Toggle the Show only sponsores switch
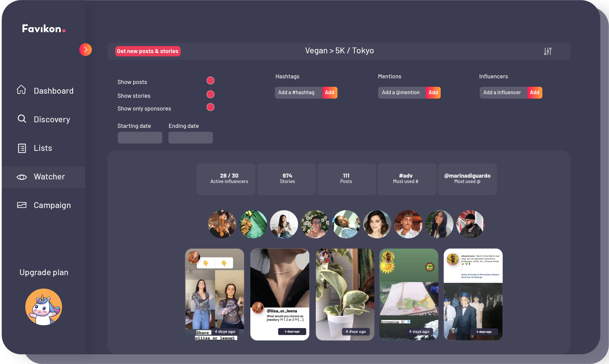This screenshot has height=364, width=609. click(x=210, y=107)
